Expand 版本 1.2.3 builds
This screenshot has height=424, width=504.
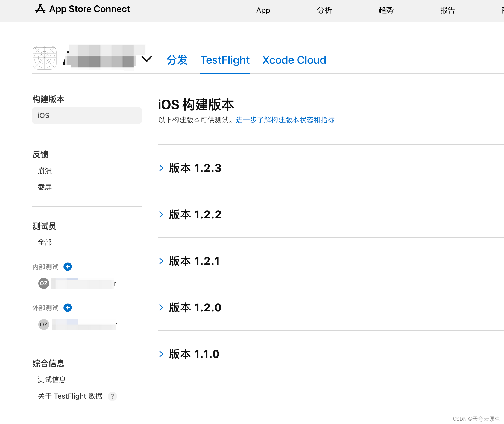(161, 168)
